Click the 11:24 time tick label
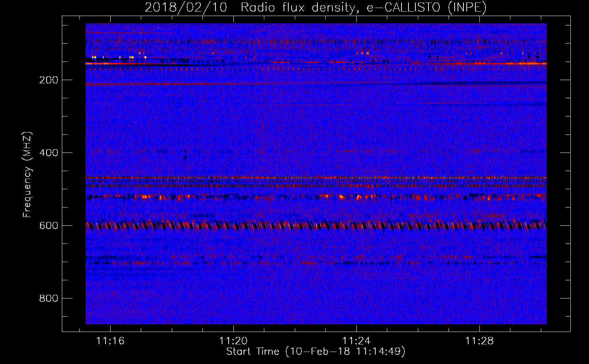Image resolution: width=589 pixels, height=364 pixels. pyautogui.click(x=356, y=341)
